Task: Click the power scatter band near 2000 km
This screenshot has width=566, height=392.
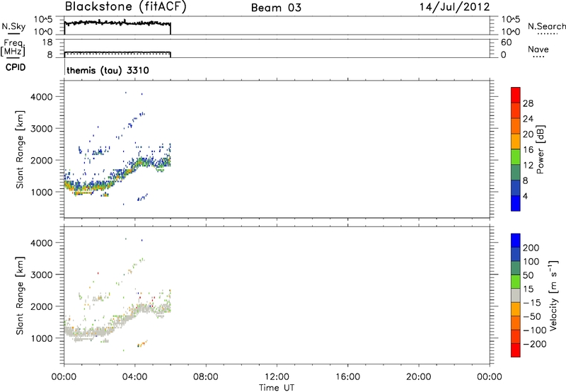Action: (151, 162)
